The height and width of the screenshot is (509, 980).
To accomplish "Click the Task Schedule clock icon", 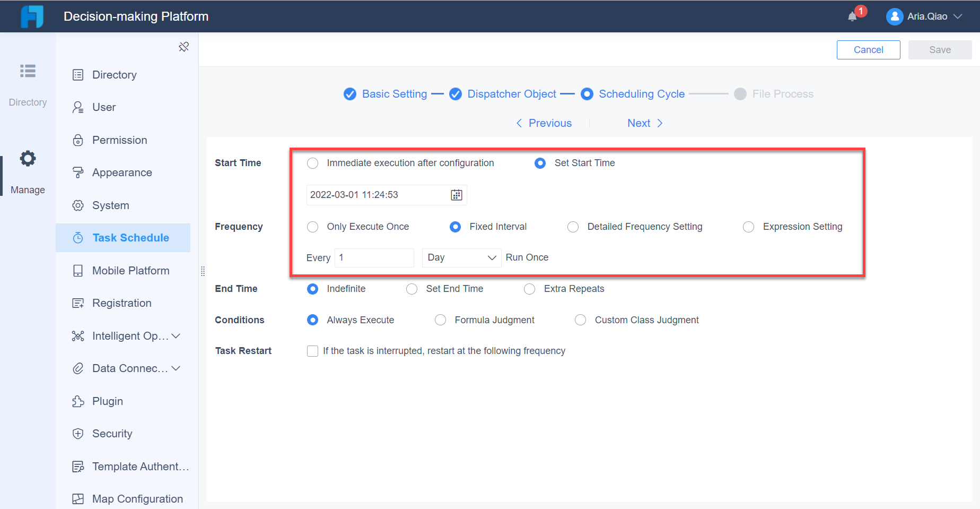I will coord(78,237).
